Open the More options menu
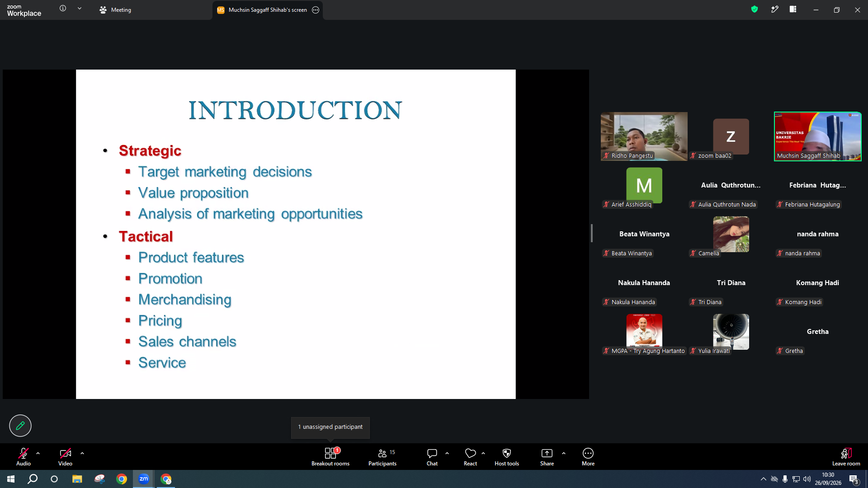Viewport: 868px width, 488px height. [x=588, y=457]
